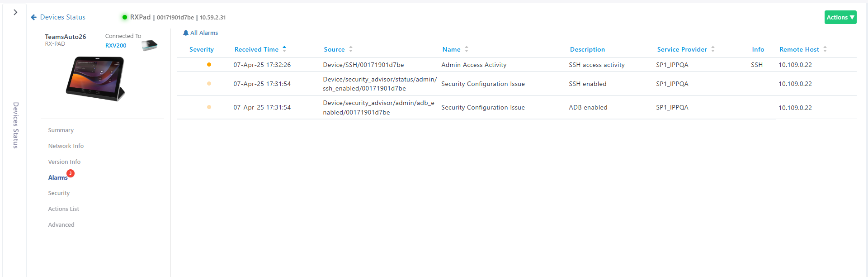Image resolution: width=868 pixels, height=277 pixels.
Task: Select Device/SSH/00171901d7be source cell
Action: click(x=363, y=65)
